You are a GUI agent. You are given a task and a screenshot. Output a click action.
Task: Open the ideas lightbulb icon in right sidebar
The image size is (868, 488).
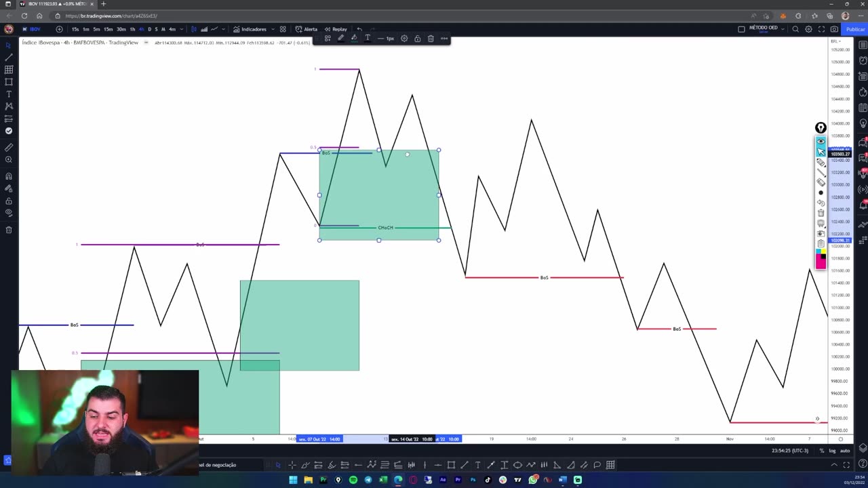pyautogui.click(x=863, y=125)
